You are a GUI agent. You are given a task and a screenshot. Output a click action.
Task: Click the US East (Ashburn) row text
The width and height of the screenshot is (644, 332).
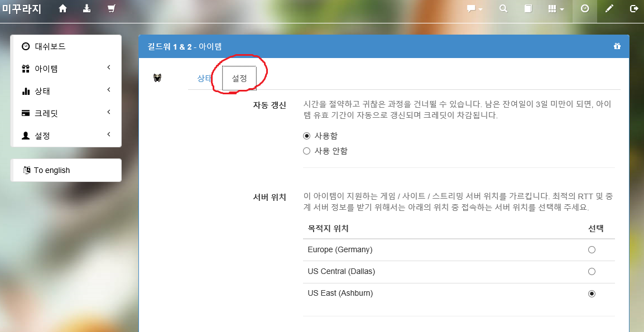pos(340,293)
